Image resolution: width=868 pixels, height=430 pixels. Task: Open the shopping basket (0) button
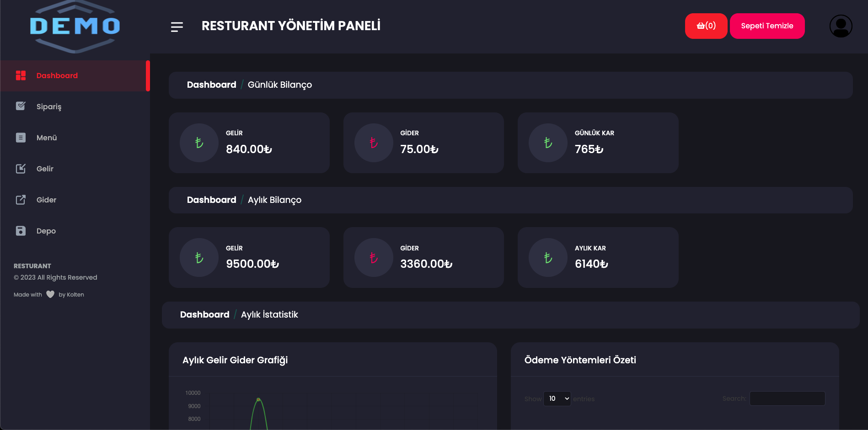(x=706, y=26)
